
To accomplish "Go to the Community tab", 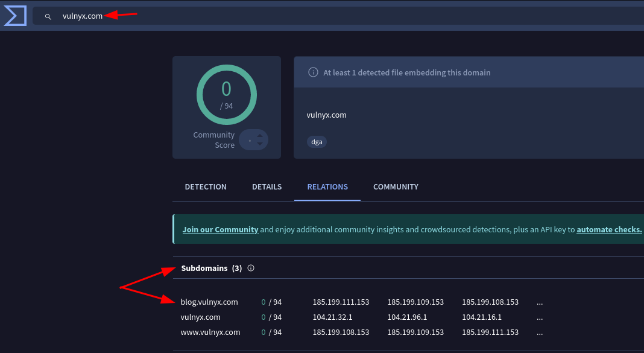I will 396,187.
